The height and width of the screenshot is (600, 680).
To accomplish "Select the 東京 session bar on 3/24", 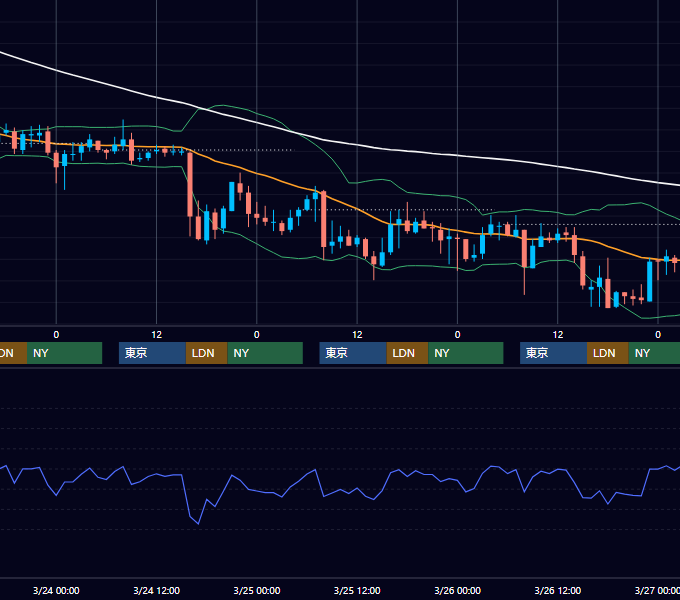I will (152, 353).
